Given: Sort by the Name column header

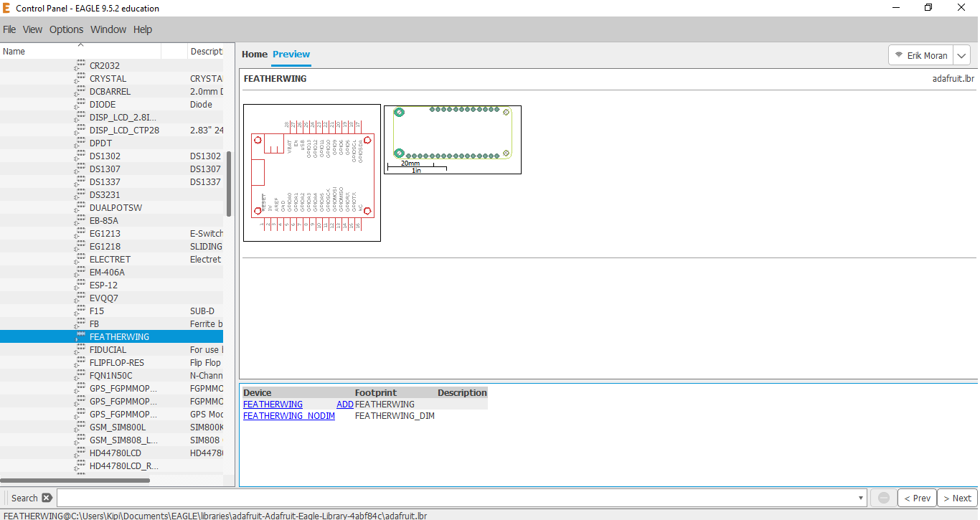Looking at the screenshot, I should (80, 51).
